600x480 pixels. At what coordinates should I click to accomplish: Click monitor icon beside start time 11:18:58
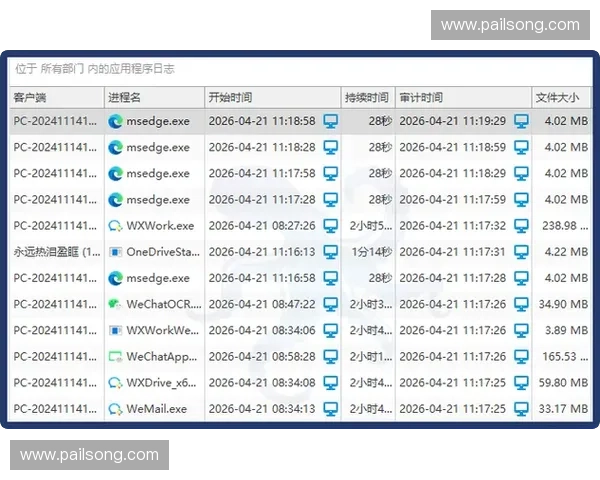pos(331,121)
